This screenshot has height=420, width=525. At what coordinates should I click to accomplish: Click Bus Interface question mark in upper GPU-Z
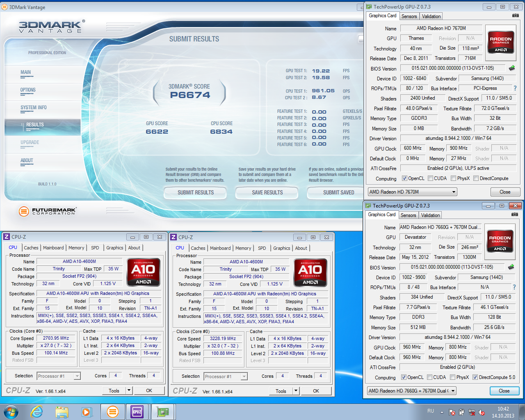(515, 88)
